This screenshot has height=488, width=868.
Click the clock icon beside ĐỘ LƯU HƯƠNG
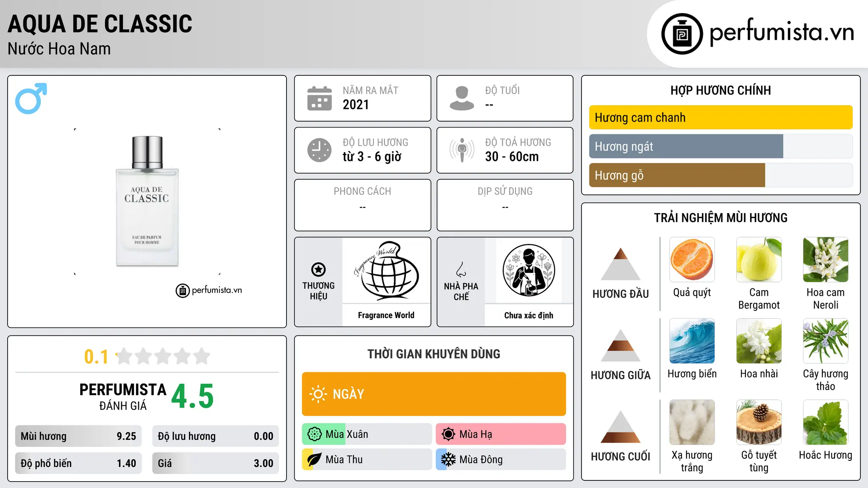coord(320,150)
